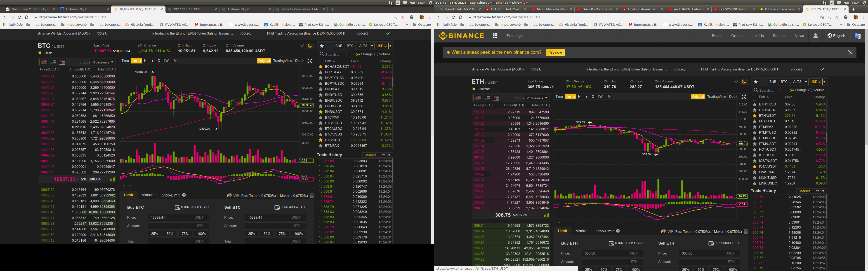The height and width of the screenshot is (271, 868).
Task: Click fullscreen icon on the ETH chart
Action: 744,97
